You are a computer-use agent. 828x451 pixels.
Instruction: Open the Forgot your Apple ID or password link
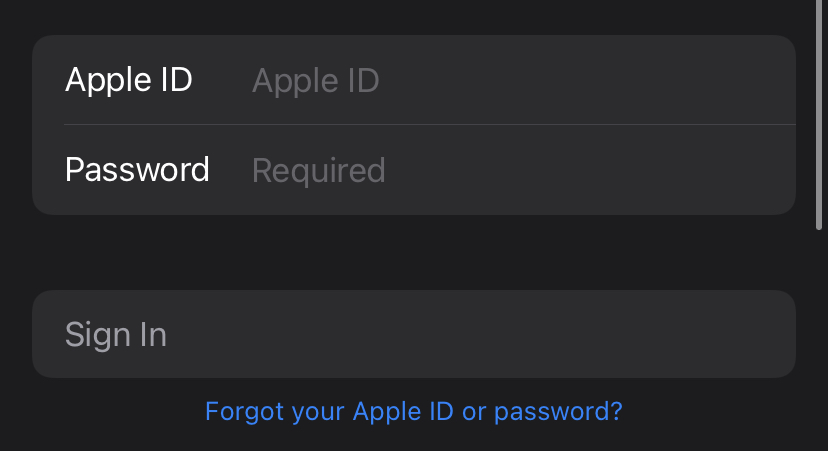413,411
